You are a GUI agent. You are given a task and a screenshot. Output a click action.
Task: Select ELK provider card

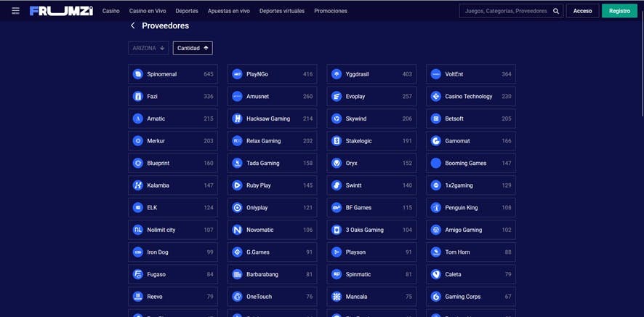click(173, 207)
